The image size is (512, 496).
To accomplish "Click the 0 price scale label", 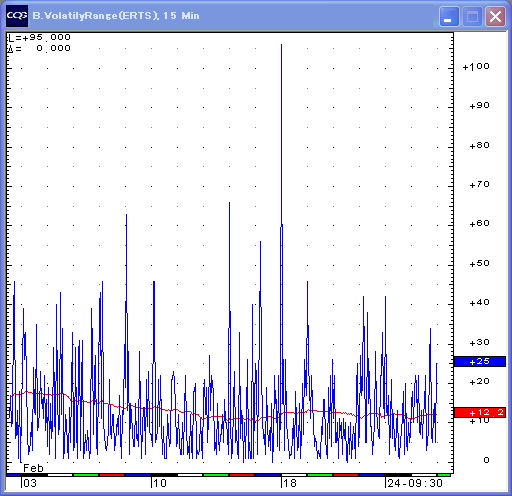I will click(x=486, y=460).
